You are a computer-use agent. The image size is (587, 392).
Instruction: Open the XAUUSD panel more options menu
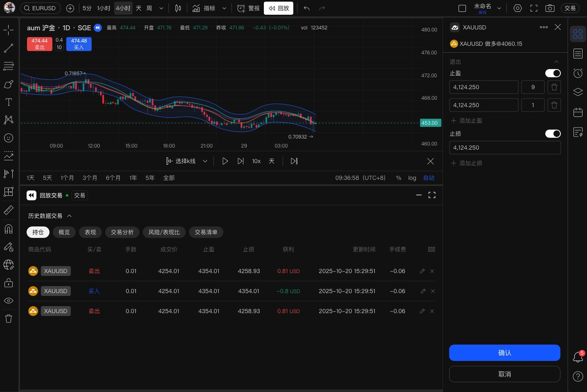pos(544,27)
